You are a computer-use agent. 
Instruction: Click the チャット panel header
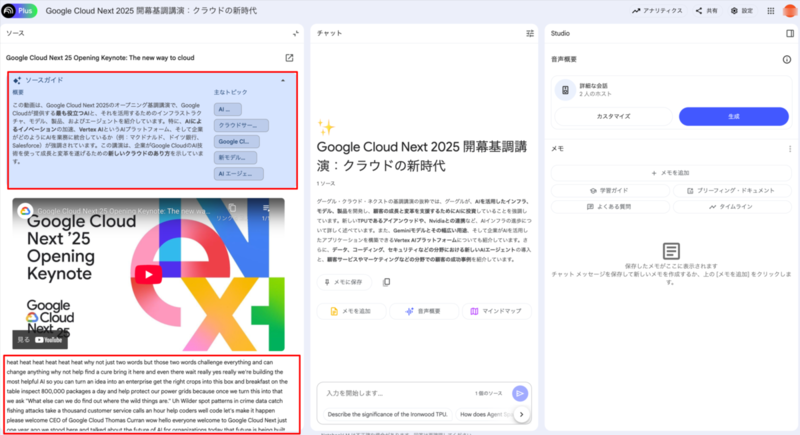point(330,33)
